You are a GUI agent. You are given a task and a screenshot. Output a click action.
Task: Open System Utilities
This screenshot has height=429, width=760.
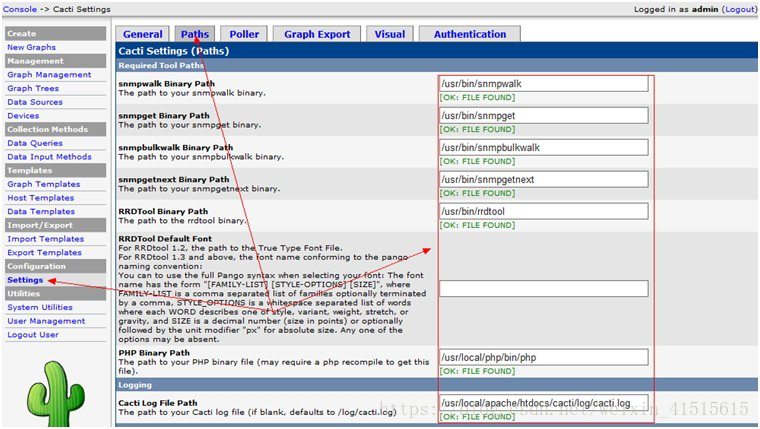tap(40, 307)
